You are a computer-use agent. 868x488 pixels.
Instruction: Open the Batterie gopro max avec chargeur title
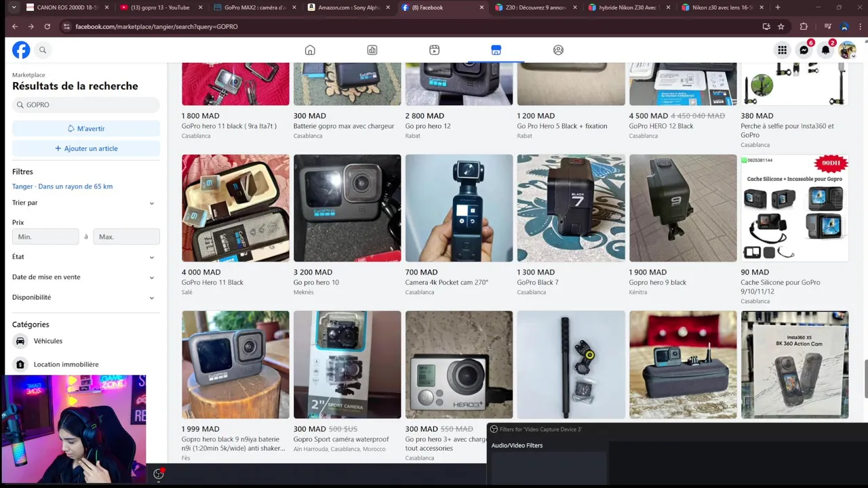coord(344,126)
